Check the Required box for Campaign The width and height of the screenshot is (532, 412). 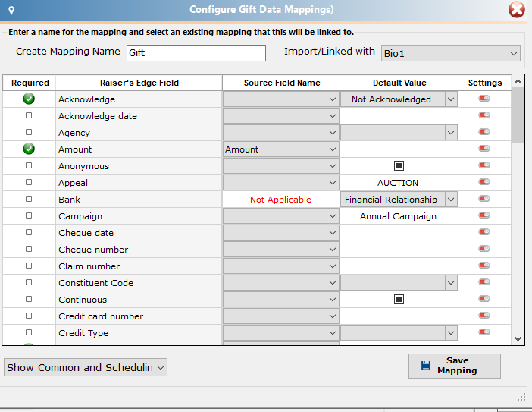pyautogui.click(x=29, y=215)
